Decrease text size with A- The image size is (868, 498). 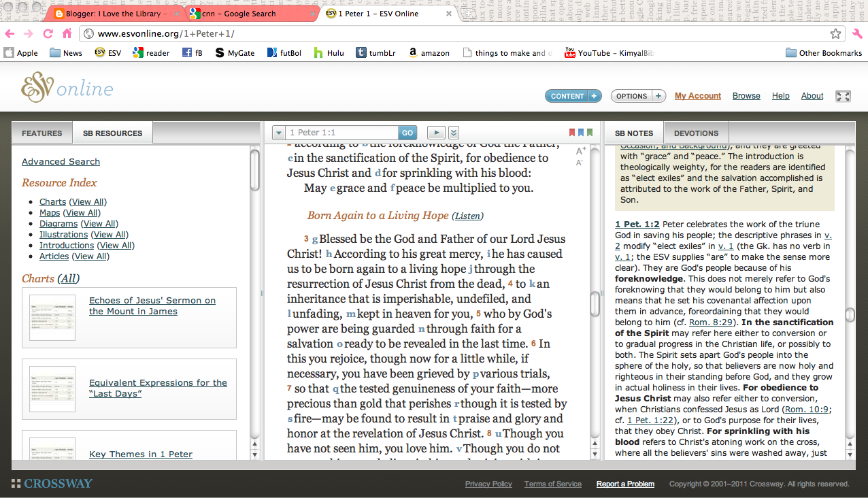pyautogui.click(x=580, y=163)
